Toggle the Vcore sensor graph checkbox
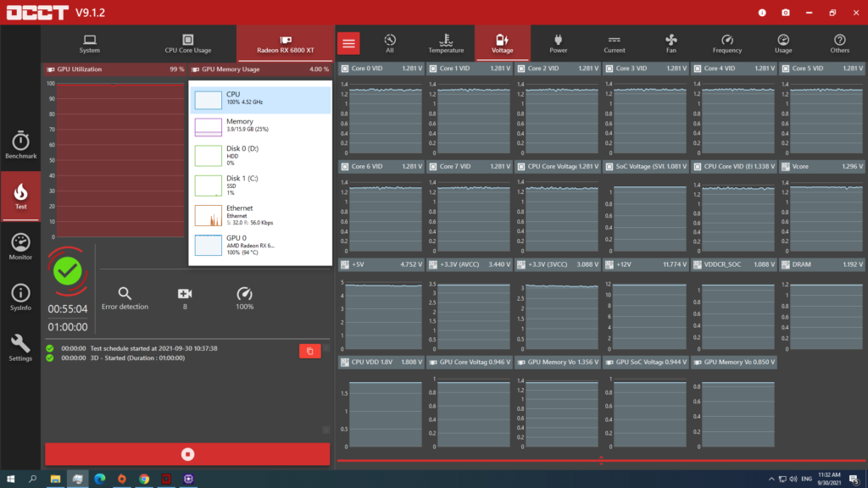Viewport: 868px width, 488px height. tap(786, 167)
